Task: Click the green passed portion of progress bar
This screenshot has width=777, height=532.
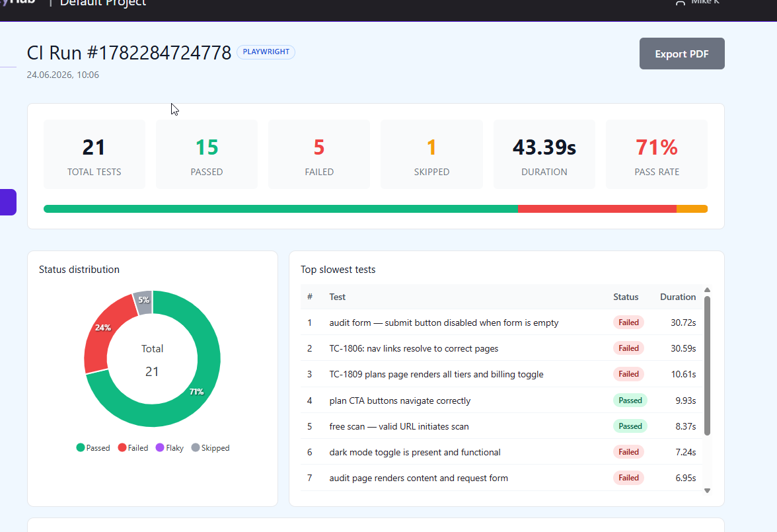Action: 280,209
